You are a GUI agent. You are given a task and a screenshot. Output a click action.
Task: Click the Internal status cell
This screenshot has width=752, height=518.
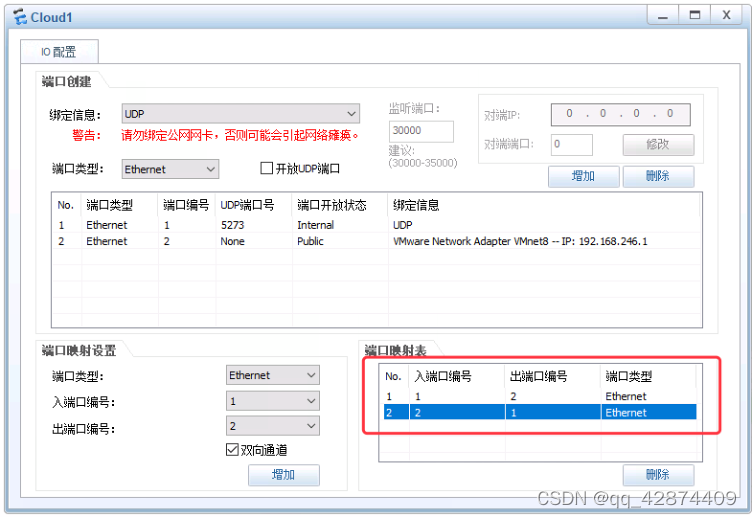316,225
